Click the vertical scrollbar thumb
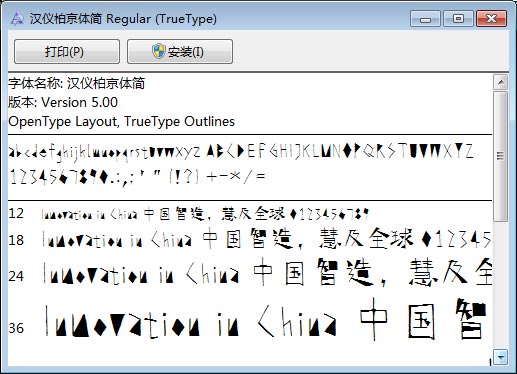517x374 pixels. tap(501, 156)
